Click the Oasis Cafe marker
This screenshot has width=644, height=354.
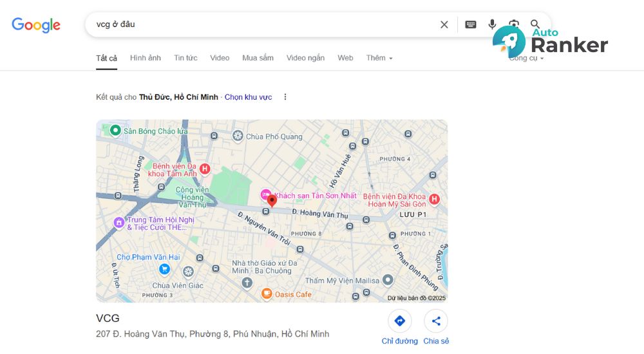point(267,293)
